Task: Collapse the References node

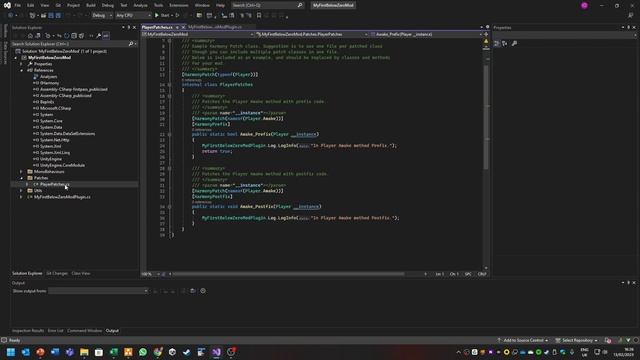Action: coord(21,71)
